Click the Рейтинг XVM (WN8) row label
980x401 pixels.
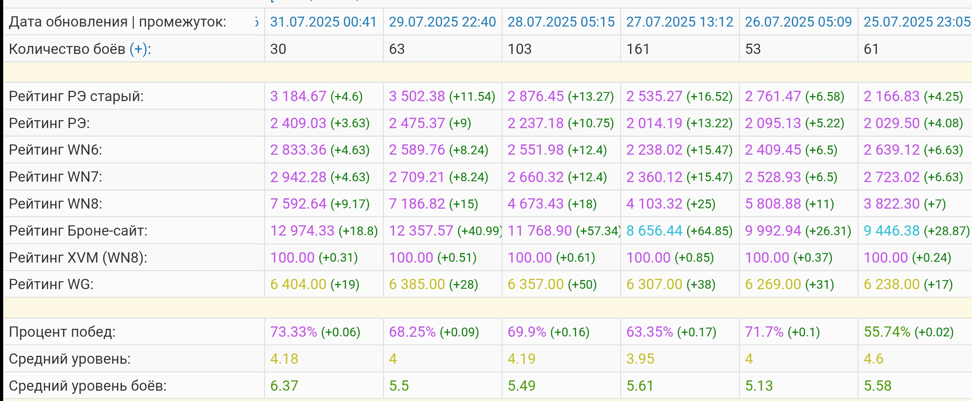(78, 258)
